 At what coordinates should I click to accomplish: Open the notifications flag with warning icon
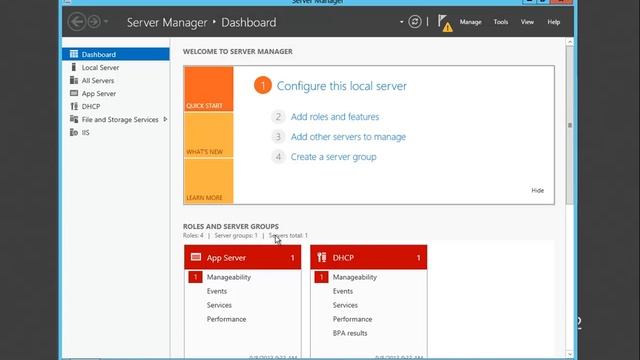pos(445,23)
